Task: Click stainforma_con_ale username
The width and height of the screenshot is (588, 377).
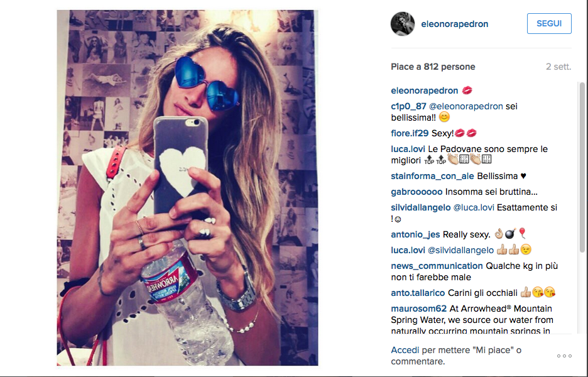Action: [432, 176]
